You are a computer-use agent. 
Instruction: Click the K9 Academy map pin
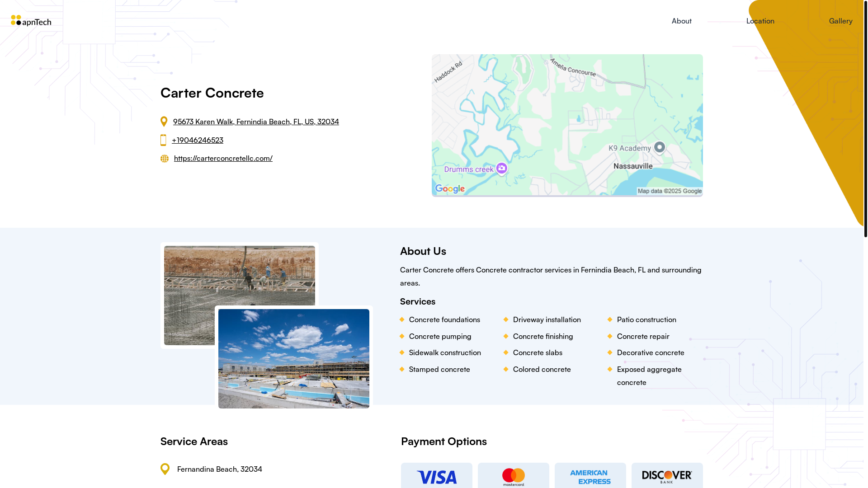pyautogui.click(x=660, y=147)
